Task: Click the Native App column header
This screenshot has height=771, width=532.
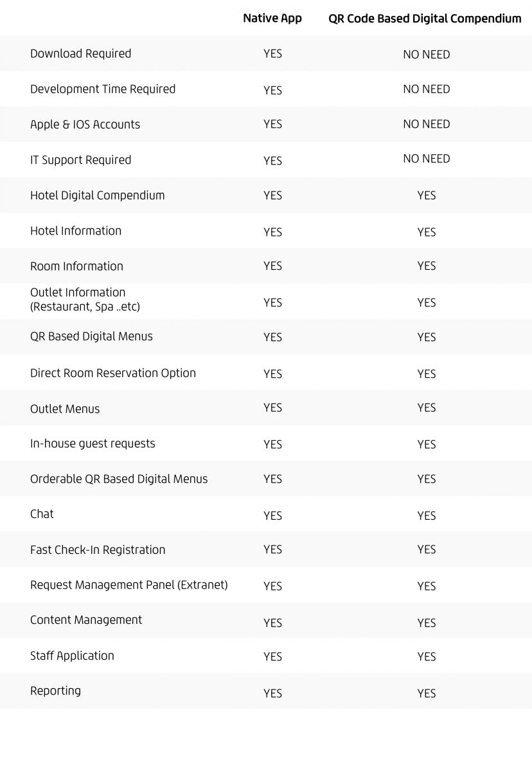Action: (272, 19)
